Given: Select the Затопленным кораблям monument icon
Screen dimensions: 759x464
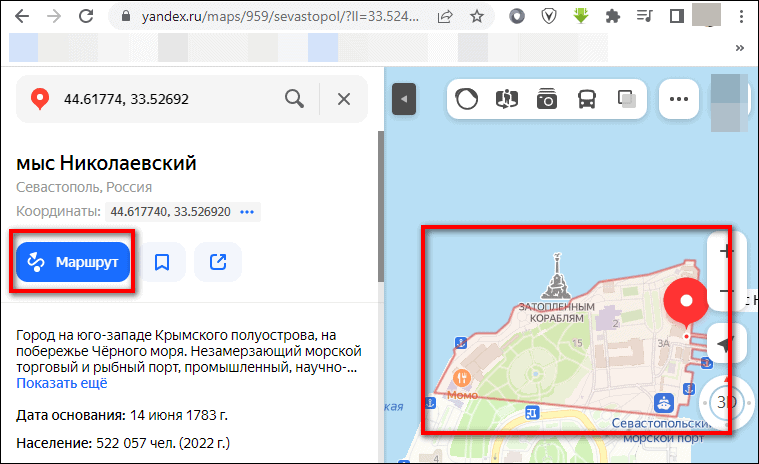Looking at the screenshot, I should coord(556,276).
